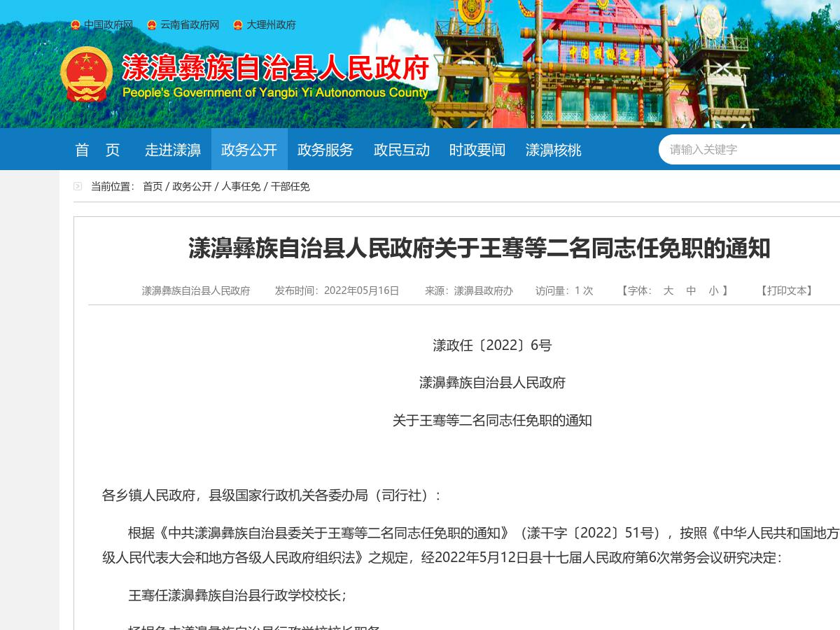The width and height of the screenshot is (840, 630).
Task: Click the publish date 2022年05月16日
Action: coord(361,290)
